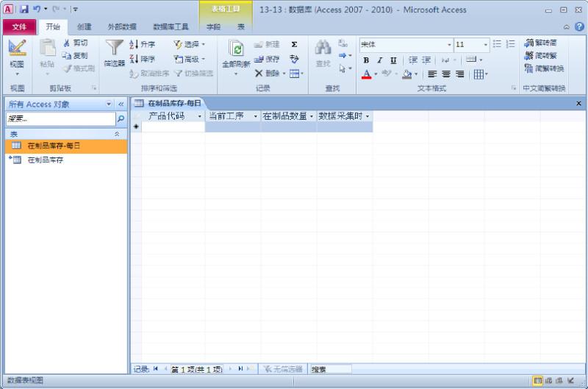Open 在制品数量 column dropdown arrow

click(312, 116)
